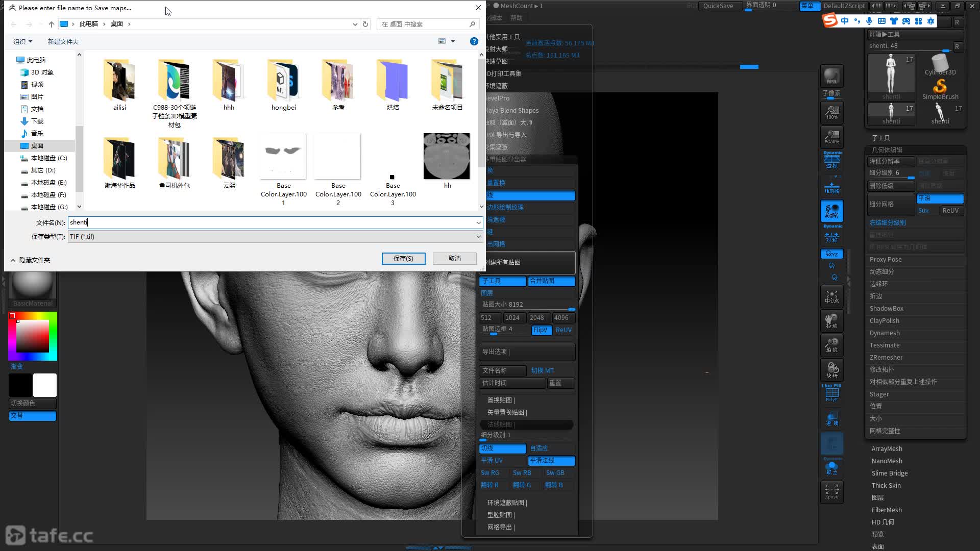The image size is (980, 551).
Task: Click the help question mark icon in dialog
Action: (474, 41)
